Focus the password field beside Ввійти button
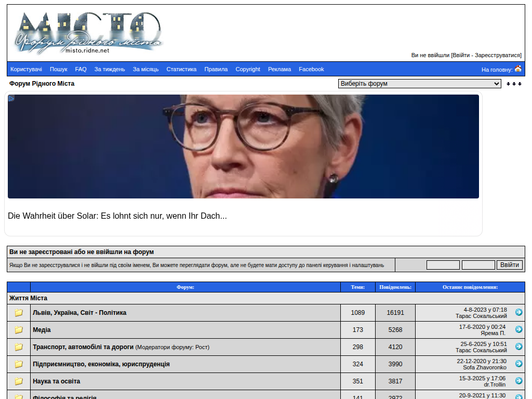This screenshot has width=532, height=399. coord(478,265)
